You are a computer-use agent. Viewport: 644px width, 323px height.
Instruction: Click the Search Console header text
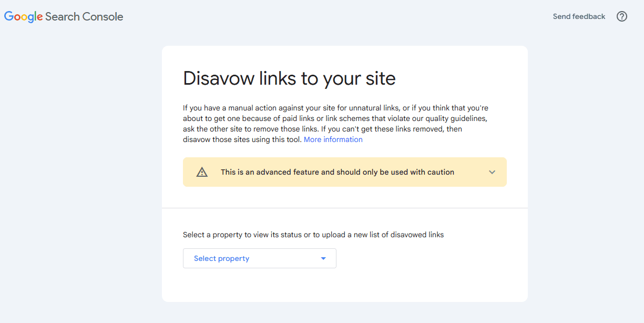pyautogui.click(x=84, y=17)
